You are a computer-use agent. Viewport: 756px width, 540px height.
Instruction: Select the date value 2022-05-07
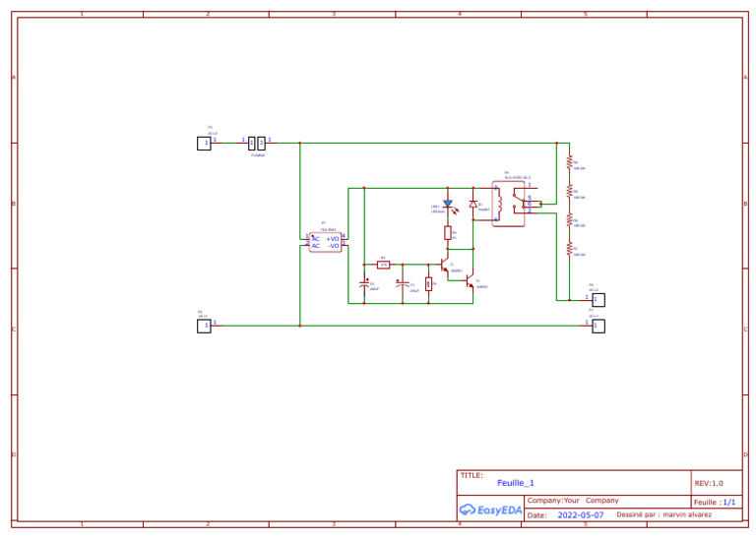pos(581,515)
